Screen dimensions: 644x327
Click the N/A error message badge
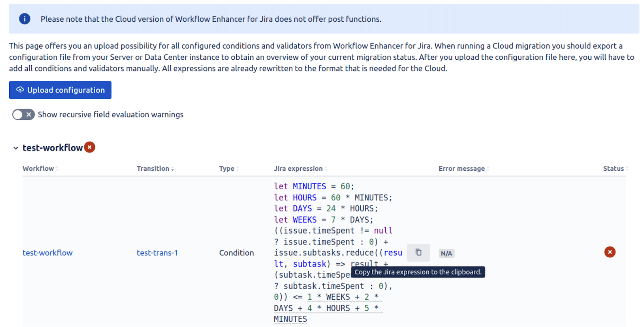[446, 253]
